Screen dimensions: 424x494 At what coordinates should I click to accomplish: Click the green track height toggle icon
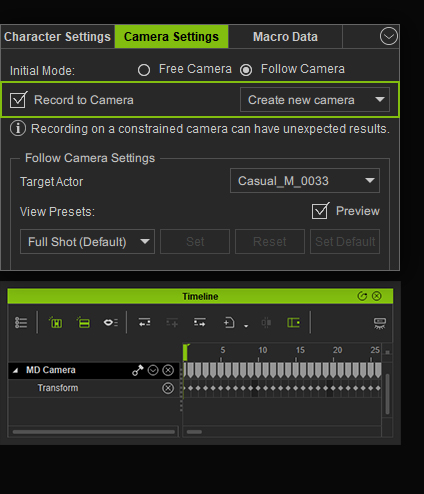click(83, 323)
